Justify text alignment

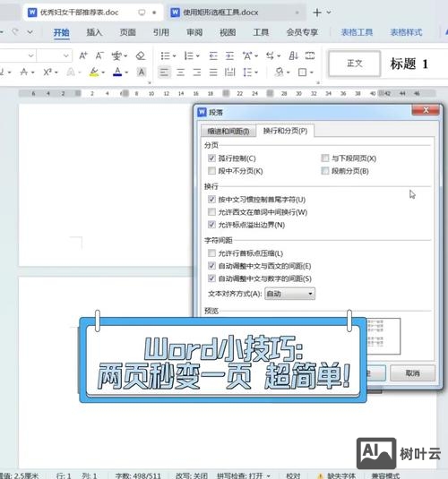(213, 73)
